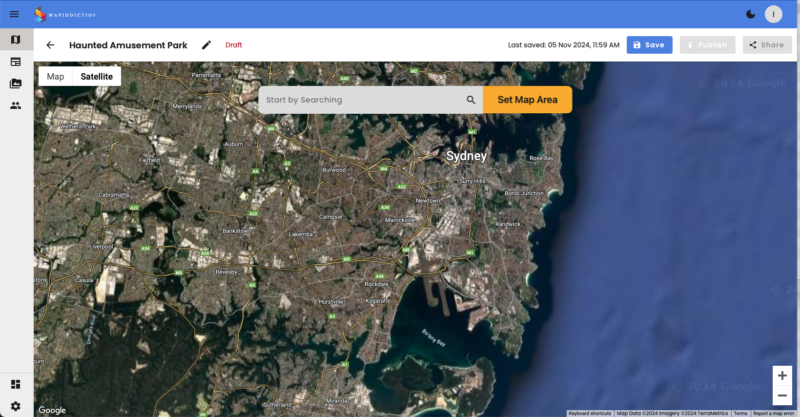Click the back arrow beside the map title
The height and width of the screenshot is (417, 800).
click(x=50, y=45)
